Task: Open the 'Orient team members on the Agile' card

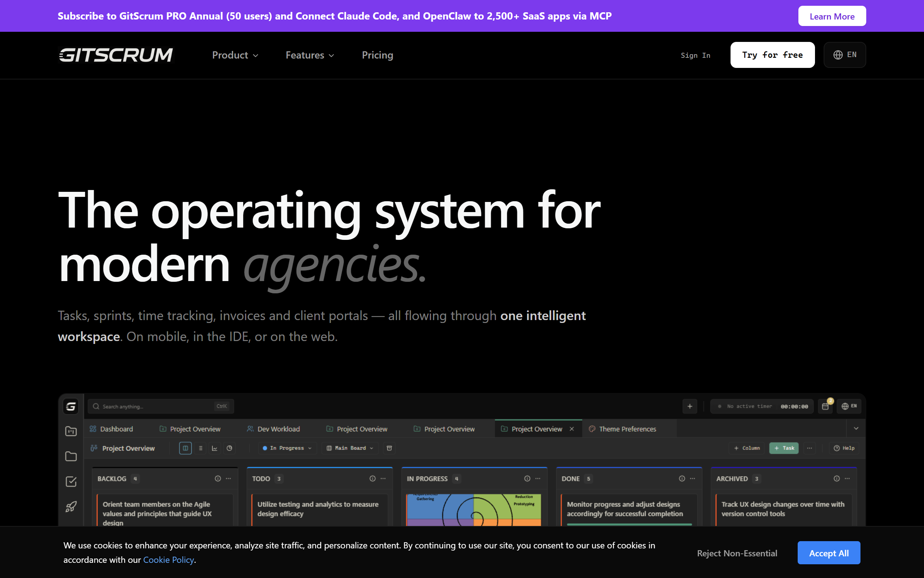Action: point(165,510)
